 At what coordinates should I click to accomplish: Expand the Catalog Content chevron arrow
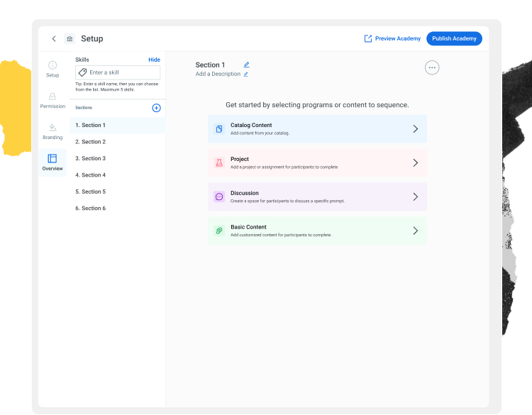pos(416,129)
